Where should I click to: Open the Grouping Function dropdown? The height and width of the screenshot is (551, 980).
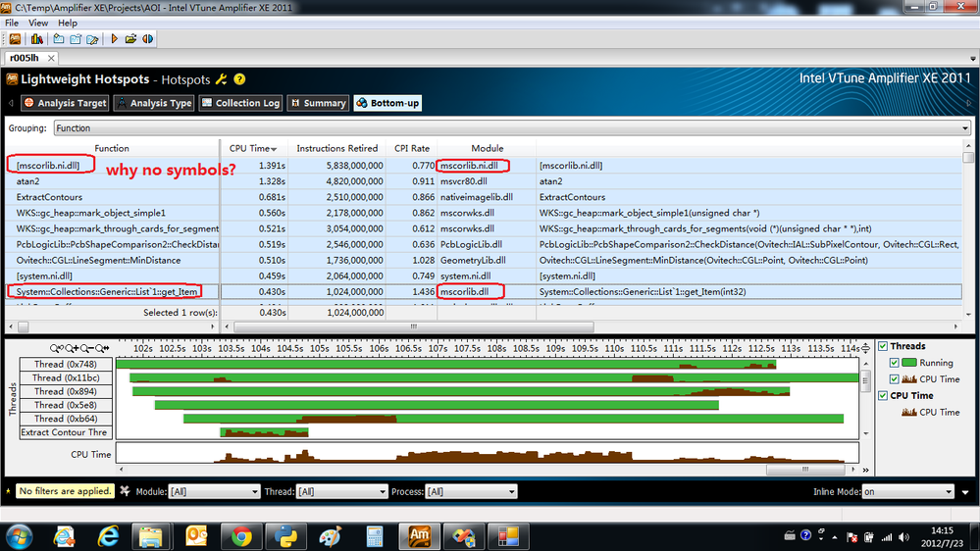tap(512, 128)
